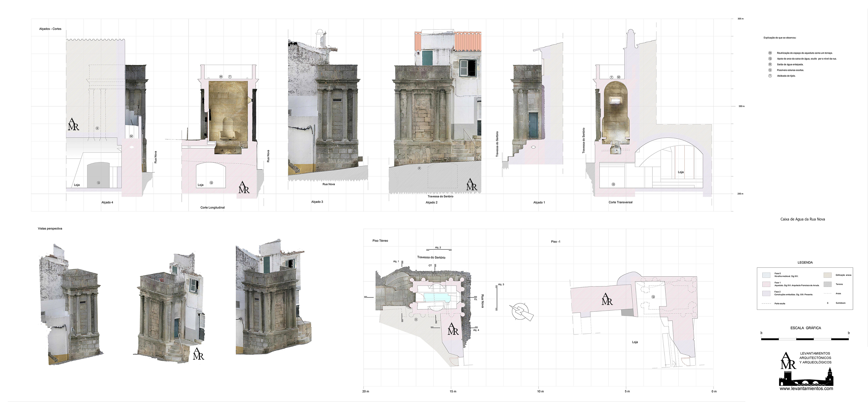This screenshot has width=868, height=402.
Task: Click the circled Q legend marker
Action: (770, 59)
